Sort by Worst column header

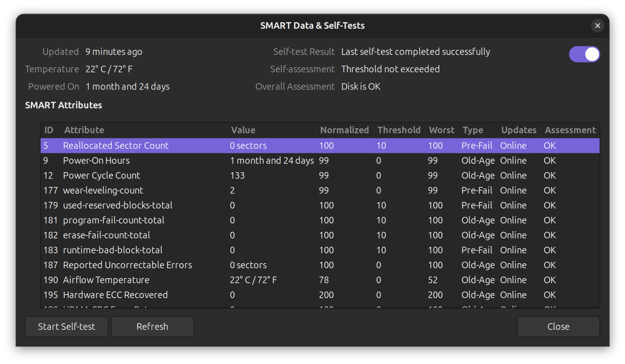(x=441, y=130)
